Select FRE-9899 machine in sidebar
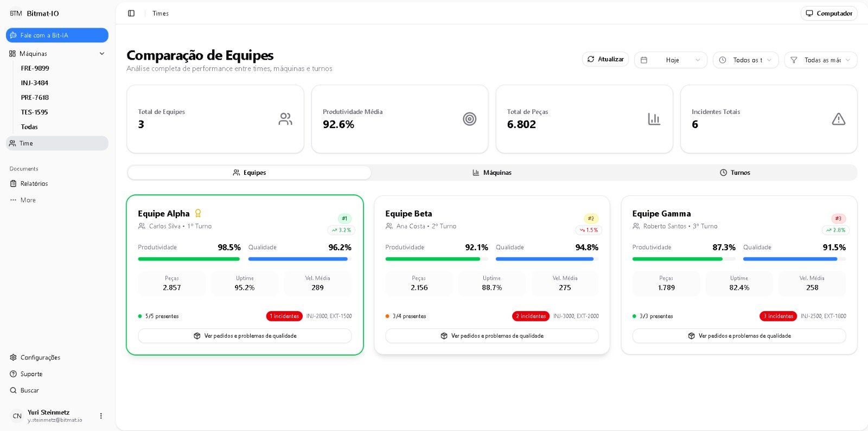 35,68
